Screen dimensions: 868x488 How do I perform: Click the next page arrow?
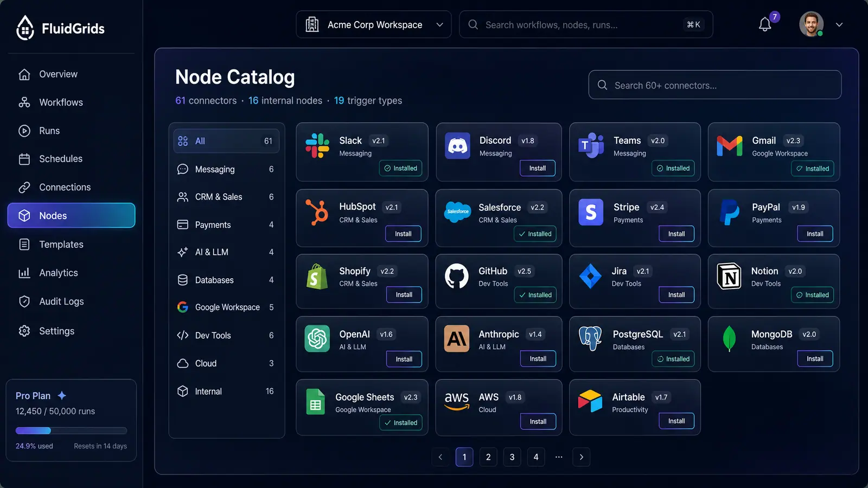pyautogui.click(x=582, y=457)
